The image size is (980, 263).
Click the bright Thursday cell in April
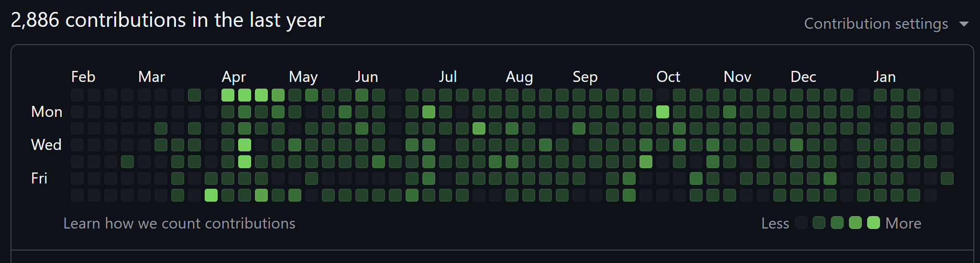click(x=244, y=161)
